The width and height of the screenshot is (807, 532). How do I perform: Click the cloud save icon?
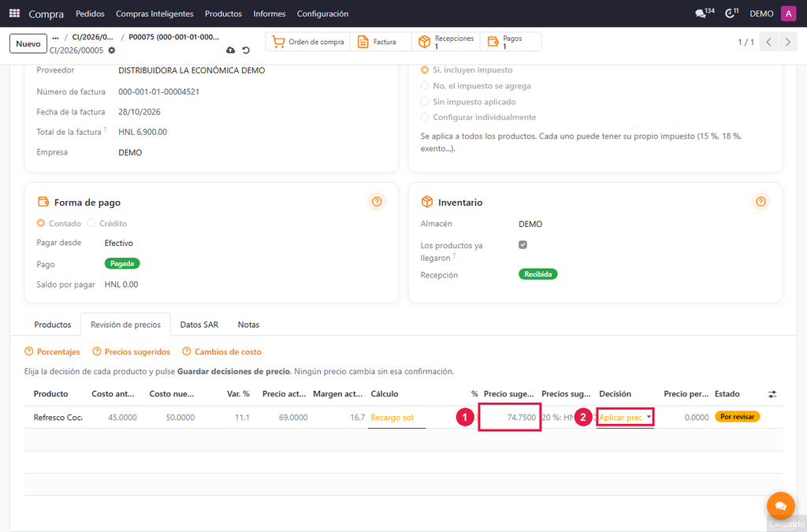230,50
